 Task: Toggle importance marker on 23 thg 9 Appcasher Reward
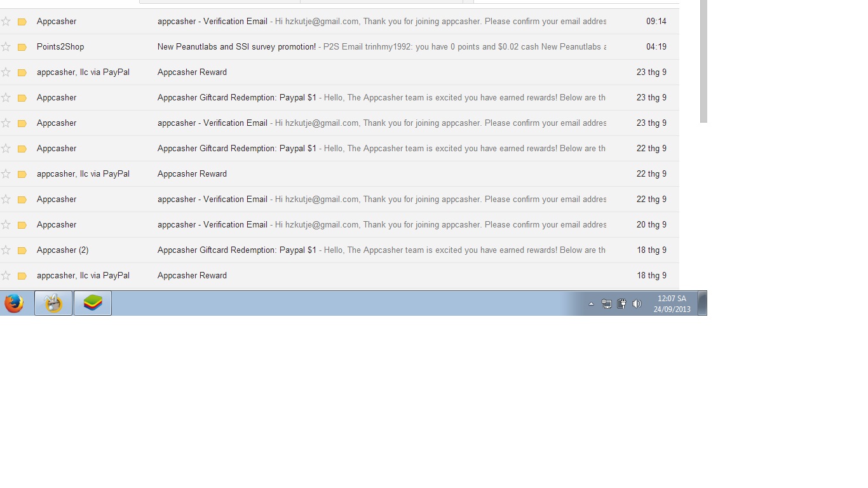coord(22,72)
